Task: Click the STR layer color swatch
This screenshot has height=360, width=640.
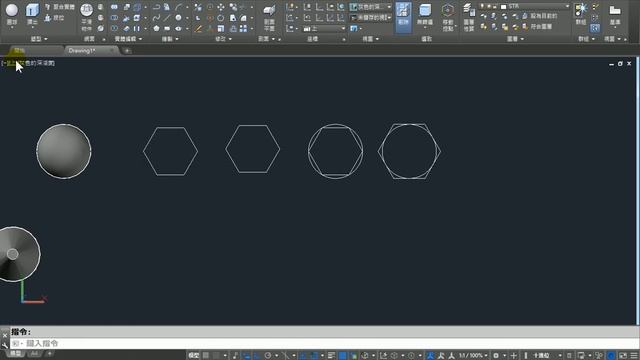Action: click(x=503, y=7)
